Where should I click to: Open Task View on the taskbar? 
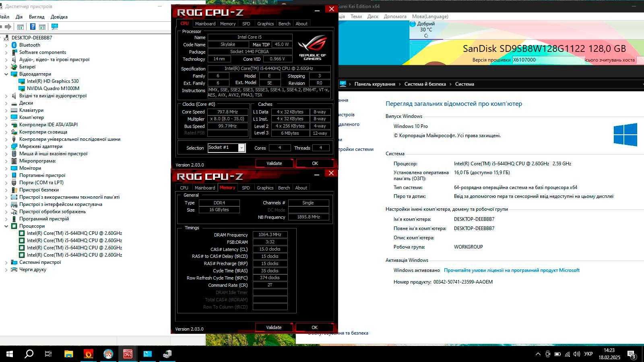(48, 354)
